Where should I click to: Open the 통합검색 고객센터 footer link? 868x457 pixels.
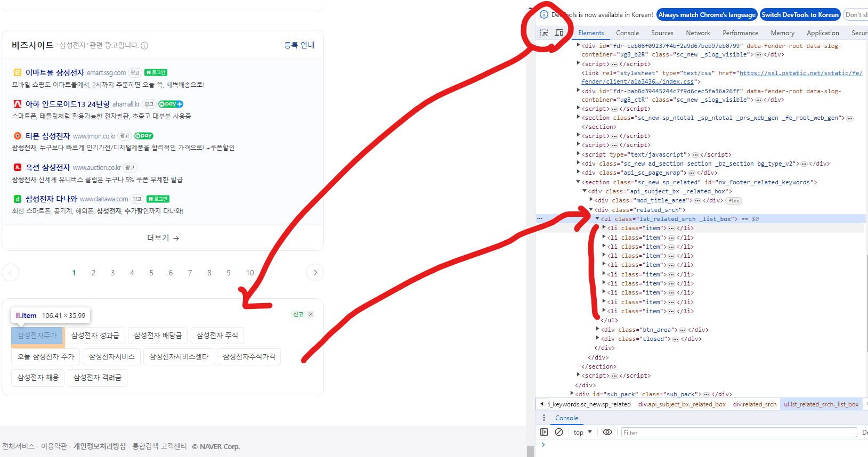pos(159,446)
